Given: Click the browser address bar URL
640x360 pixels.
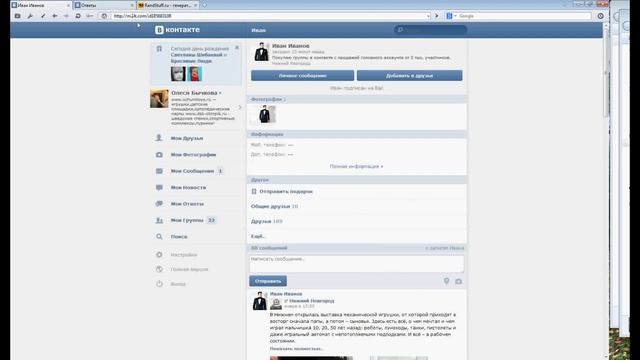Looking at the screenshot, I should 269,16.
